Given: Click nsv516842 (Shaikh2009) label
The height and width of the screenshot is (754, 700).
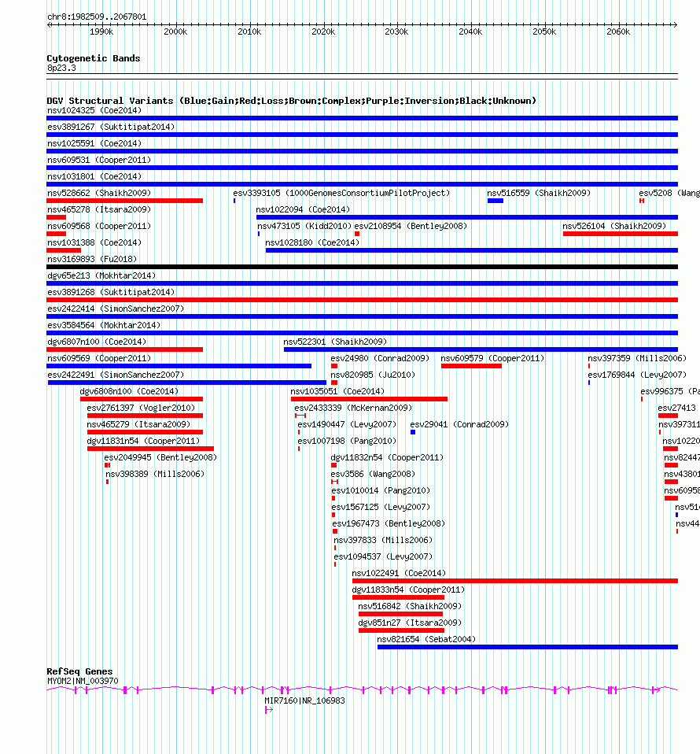Looking at the screenshot, I should tap(410, 606).
